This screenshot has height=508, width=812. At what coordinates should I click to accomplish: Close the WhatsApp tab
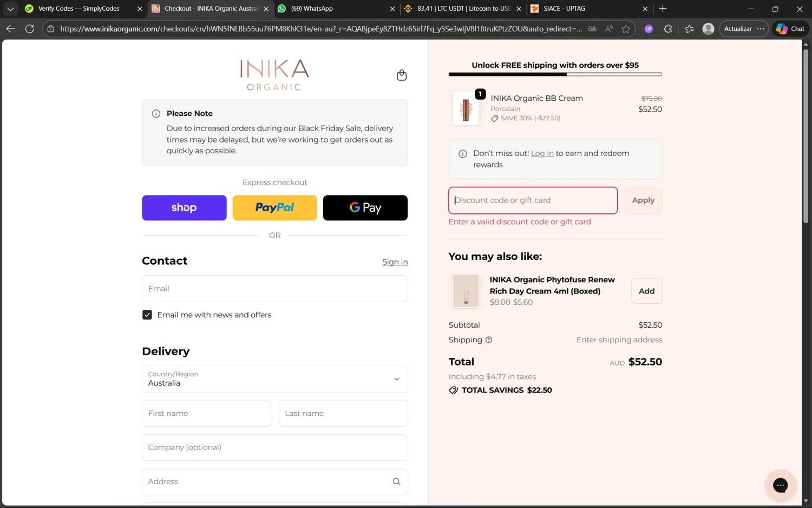pos(392,9)
